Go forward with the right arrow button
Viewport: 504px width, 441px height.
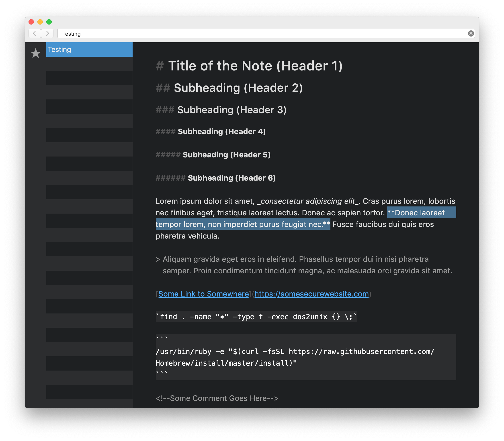(x=47, y=33)
